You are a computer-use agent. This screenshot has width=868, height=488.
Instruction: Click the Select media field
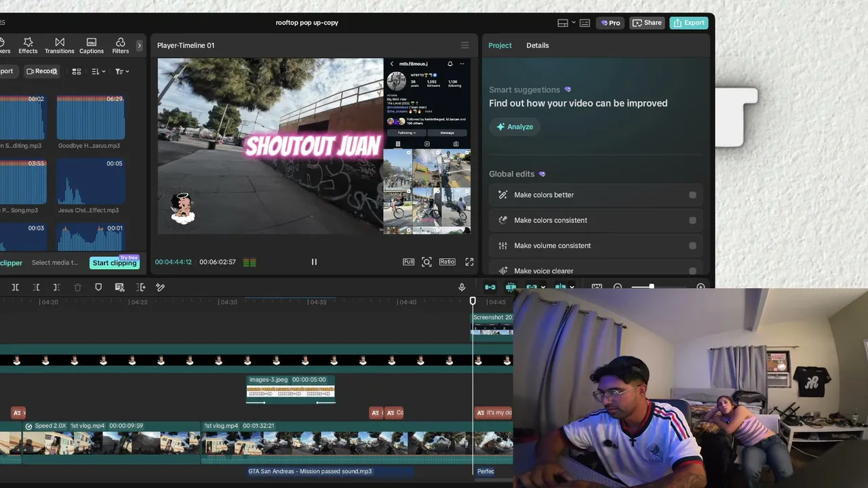(x=55, y=263)
